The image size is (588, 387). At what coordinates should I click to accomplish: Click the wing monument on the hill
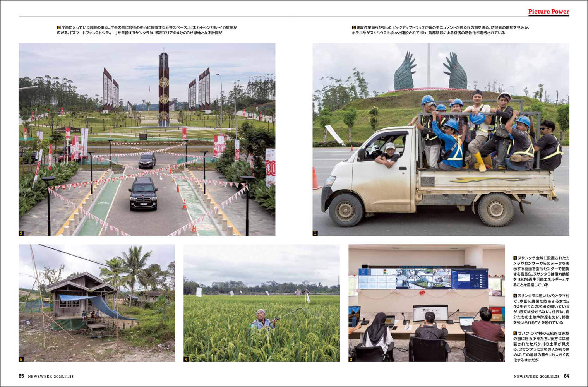point(430,72)
